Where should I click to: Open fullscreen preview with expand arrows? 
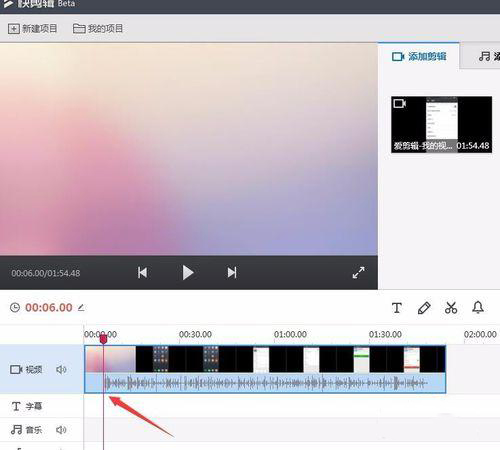(358, 273)
